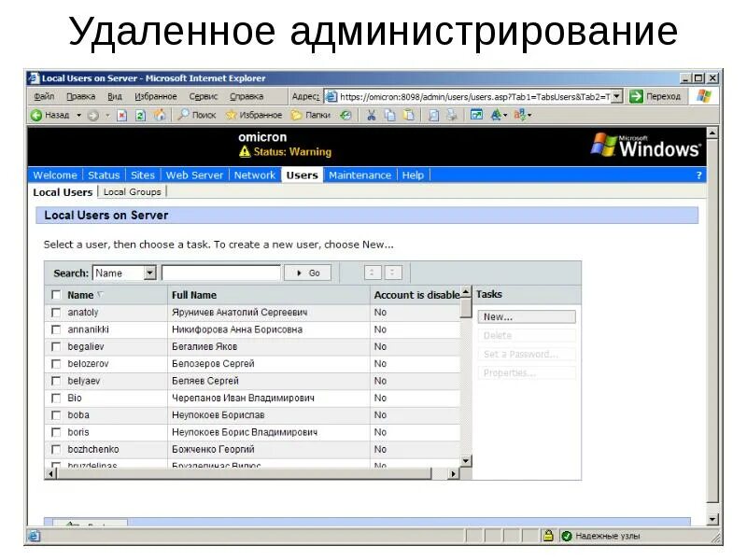The image size is (747, 560).
Task: Check the box for user begaliev
Action: pyautogui.click(x=56, y=346)
